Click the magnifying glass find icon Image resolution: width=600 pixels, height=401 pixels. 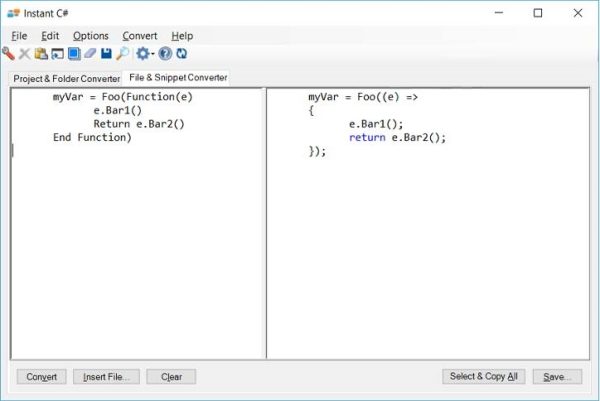click(x=123, y=54)
